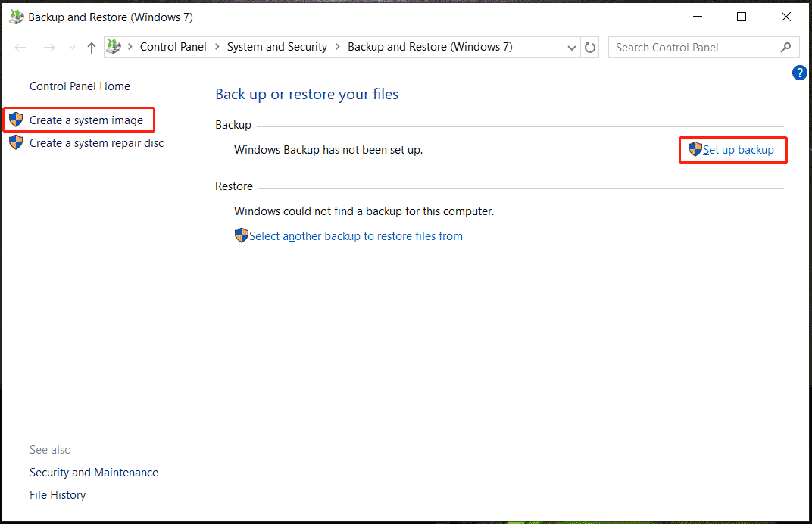Expand the chevron after Control Panel breadcrumb
812x524 pixels.
tap(217, 47)
